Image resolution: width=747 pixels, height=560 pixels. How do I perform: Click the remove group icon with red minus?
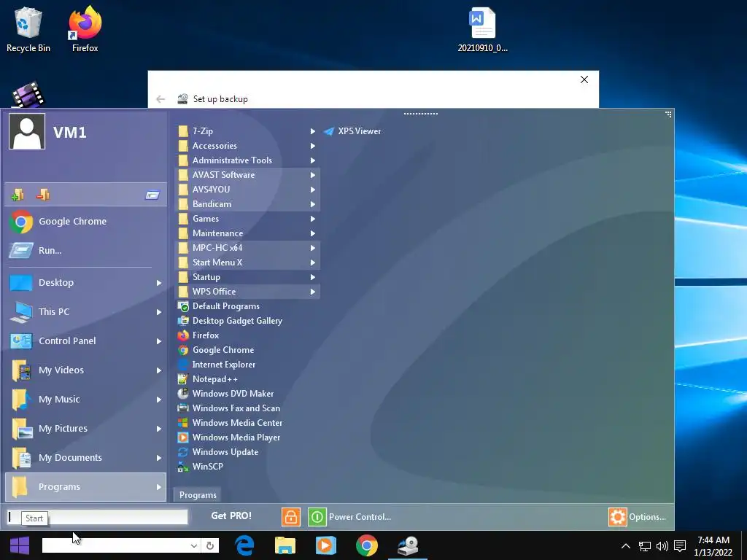[x=43, y=195]
